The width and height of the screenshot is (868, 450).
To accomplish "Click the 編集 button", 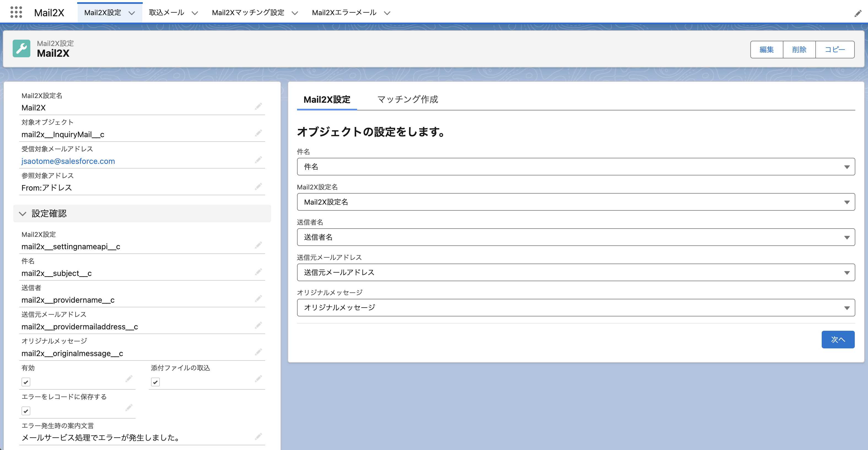I will point(767,50).
